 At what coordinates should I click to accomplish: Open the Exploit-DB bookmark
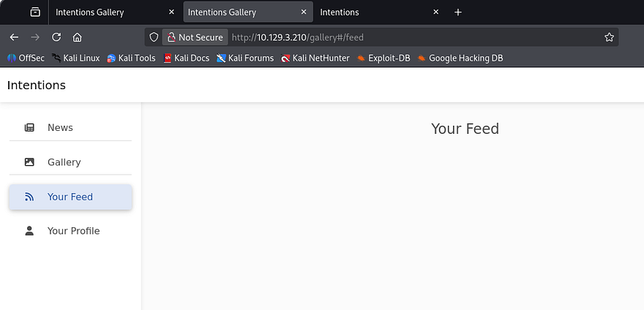coord(383,58)
